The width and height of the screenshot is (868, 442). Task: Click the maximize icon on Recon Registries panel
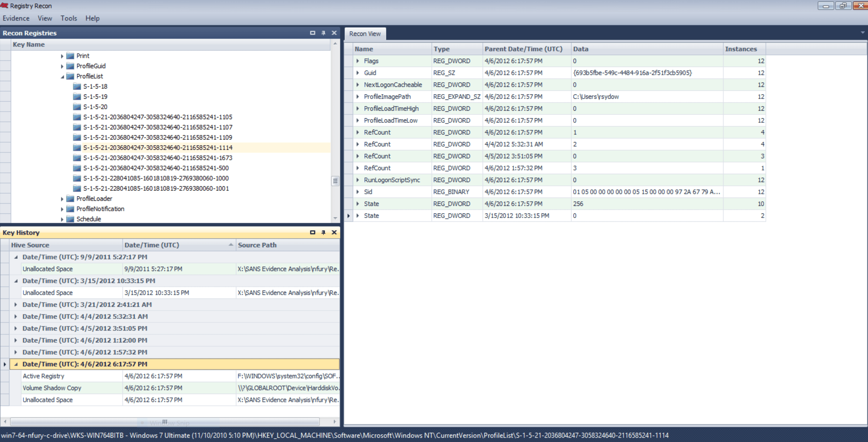(312, 33)
